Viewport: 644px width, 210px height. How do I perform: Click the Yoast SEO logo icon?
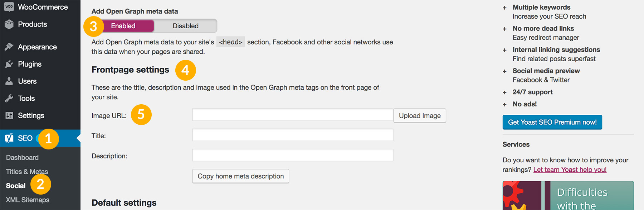(9, 138)
